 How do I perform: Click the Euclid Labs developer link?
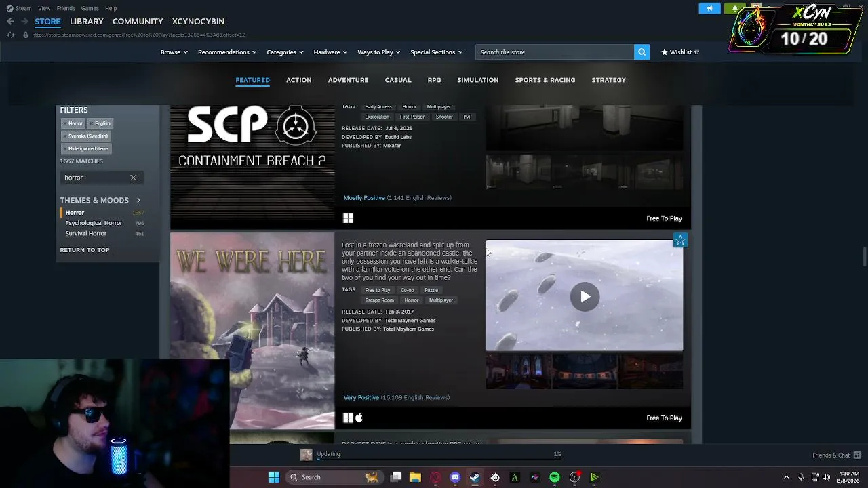click(x=397, y=137)
